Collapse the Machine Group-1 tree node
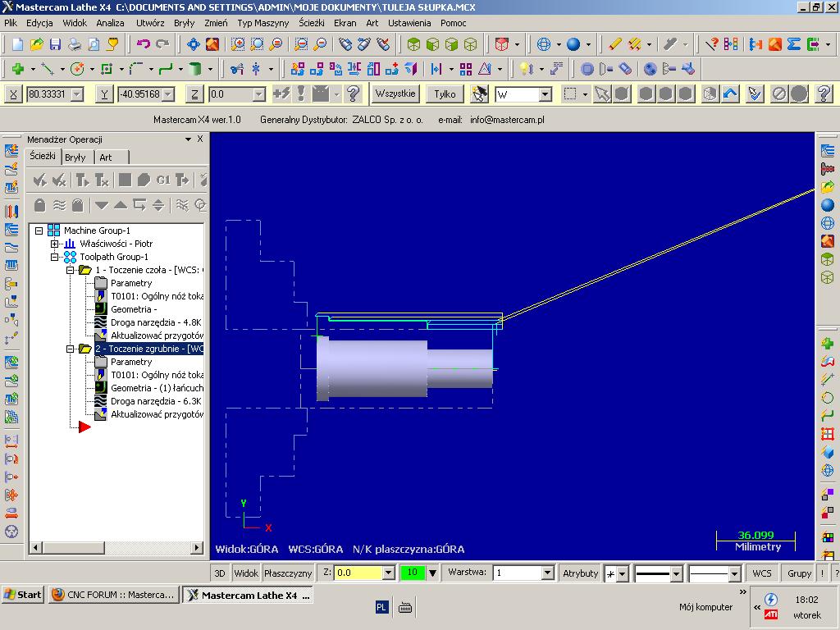Image resolution: width=840 pixels, height=630 pixels. (x=39, y=231)
